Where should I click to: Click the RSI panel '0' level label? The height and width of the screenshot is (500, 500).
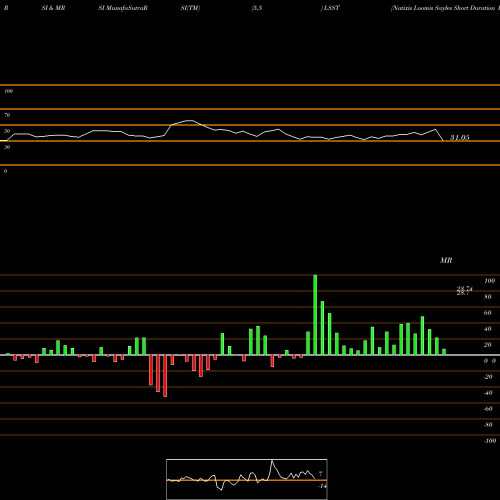pyautogui.click(x=5, y=171)
